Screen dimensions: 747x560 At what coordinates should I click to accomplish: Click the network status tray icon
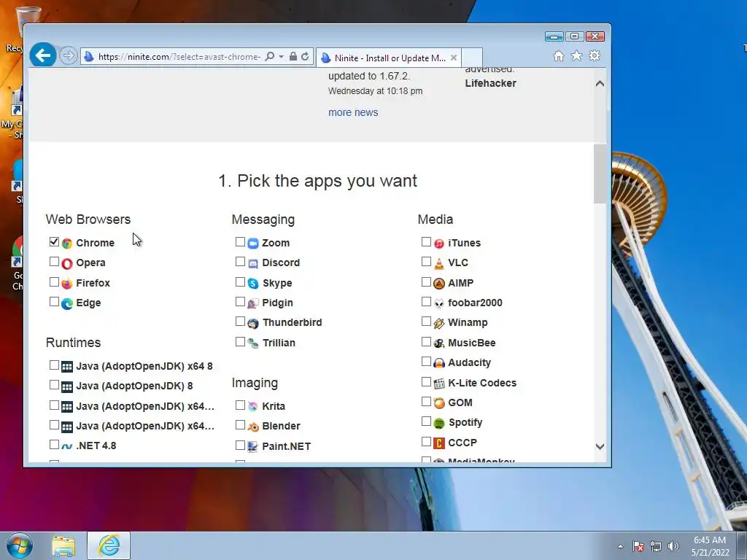656,546
